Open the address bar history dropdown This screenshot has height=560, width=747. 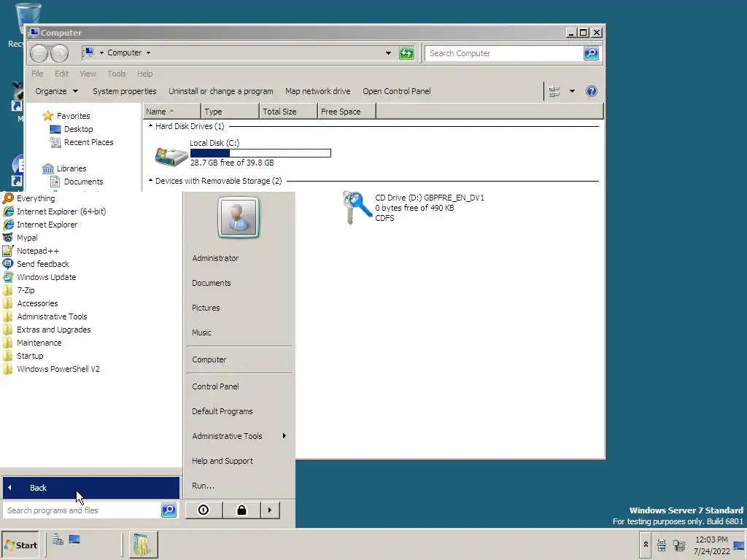pyautogui.click(x=388, y=52)
